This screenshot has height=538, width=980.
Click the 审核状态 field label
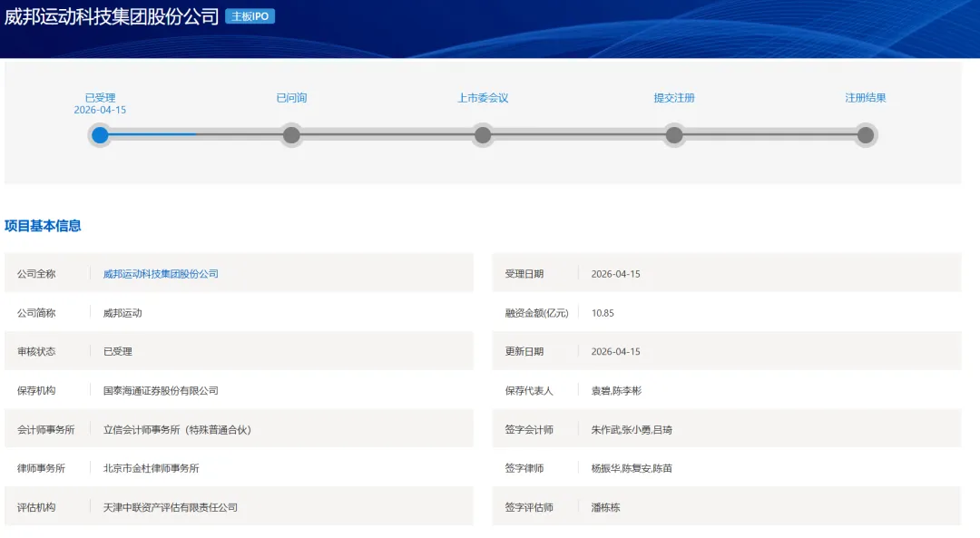point(36,352)
